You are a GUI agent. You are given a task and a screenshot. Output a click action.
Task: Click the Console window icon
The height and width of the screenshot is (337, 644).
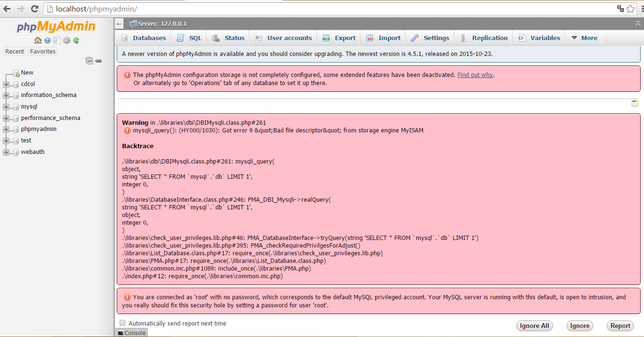pos(121,333)
